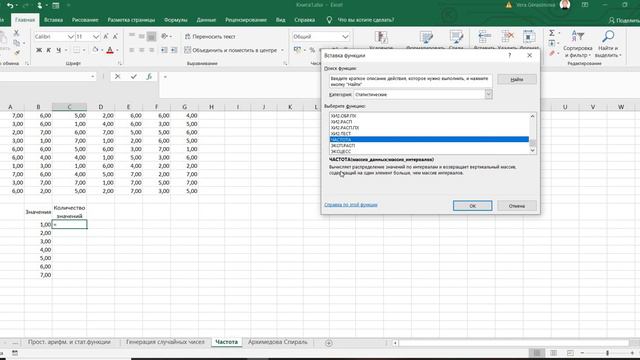
Task: Click the fill color bucket icon
Action: tap(95, 50)
